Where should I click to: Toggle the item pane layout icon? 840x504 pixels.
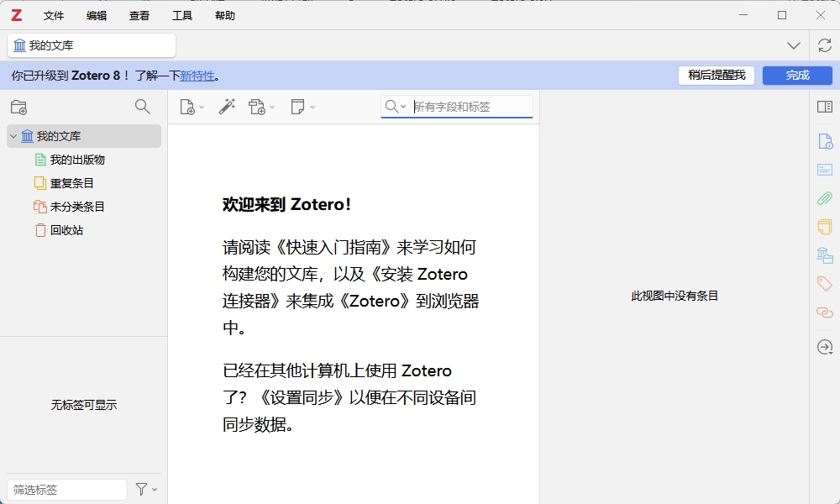pyautogui.click(x=824, y=107)
